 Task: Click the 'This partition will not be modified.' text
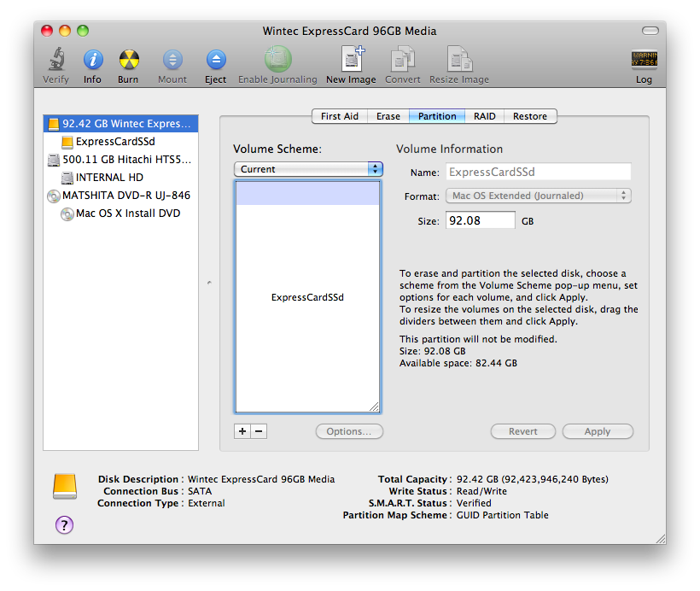[x=478, y=339]
